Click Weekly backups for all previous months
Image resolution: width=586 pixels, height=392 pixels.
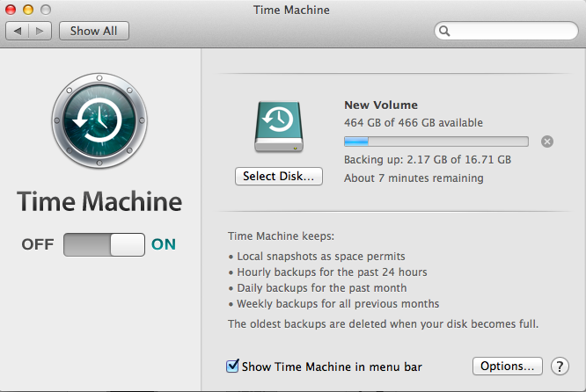pos(338,303)
